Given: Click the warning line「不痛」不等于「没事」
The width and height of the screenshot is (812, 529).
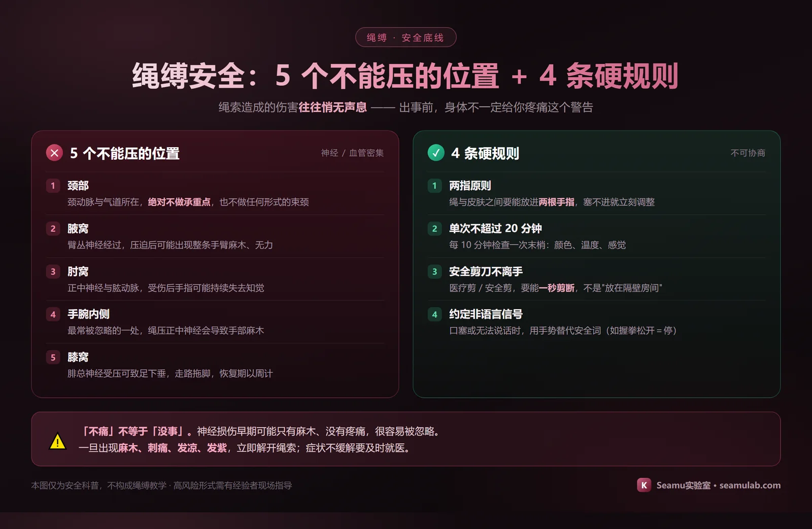Looking at the screenshot, I should (261, 432).
